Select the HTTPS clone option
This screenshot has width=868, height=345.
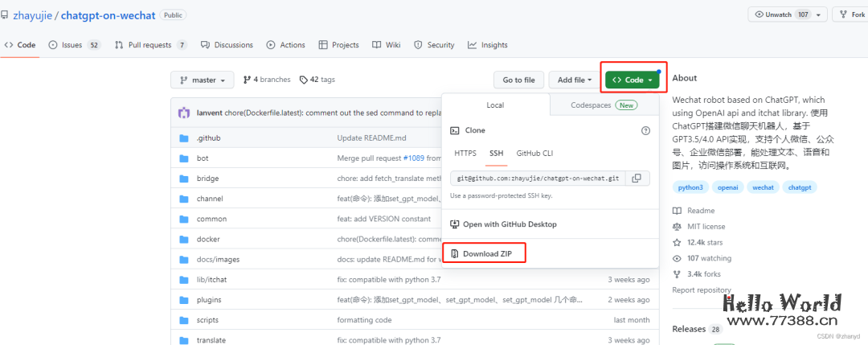click(x=465, y=154)
